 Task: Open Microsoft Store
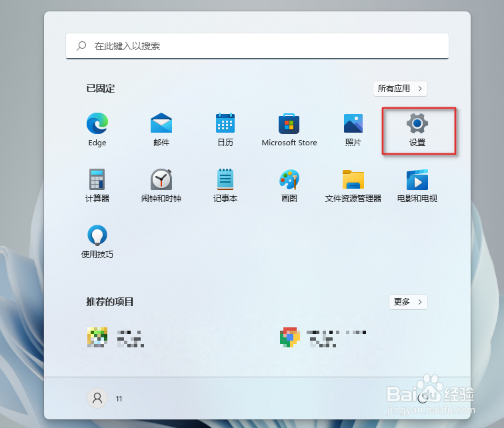click(x=289, y=129)
